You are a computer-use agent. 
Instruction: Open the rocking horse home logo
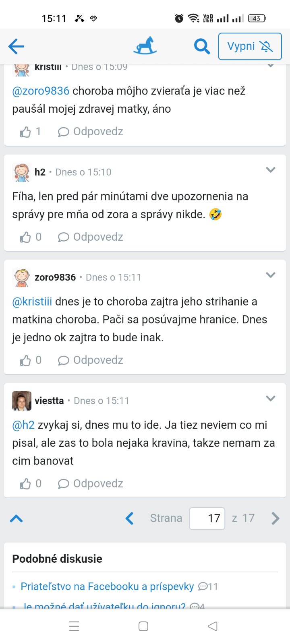point(145,46)
